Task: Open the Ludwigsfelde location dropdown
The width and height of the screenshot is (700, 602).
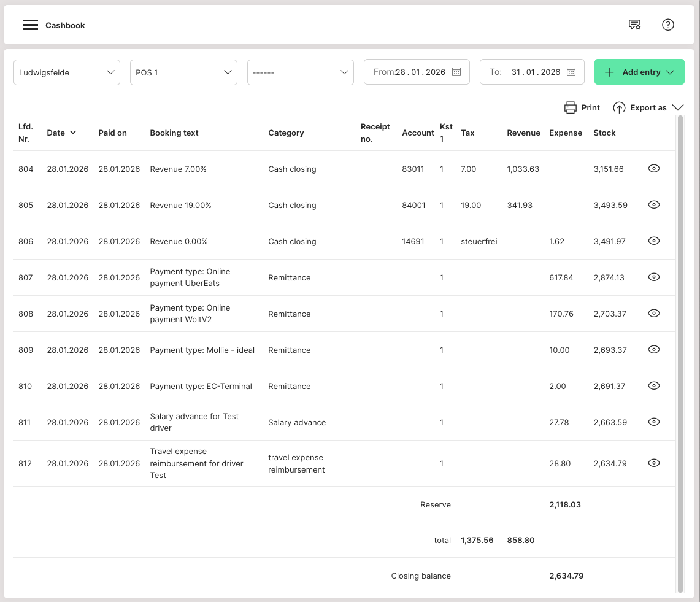Action: point(67,72)
